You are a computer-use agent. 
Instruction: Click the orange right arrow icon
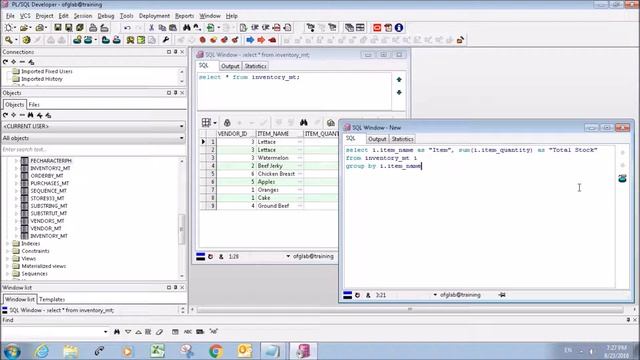tap(261, 40)
